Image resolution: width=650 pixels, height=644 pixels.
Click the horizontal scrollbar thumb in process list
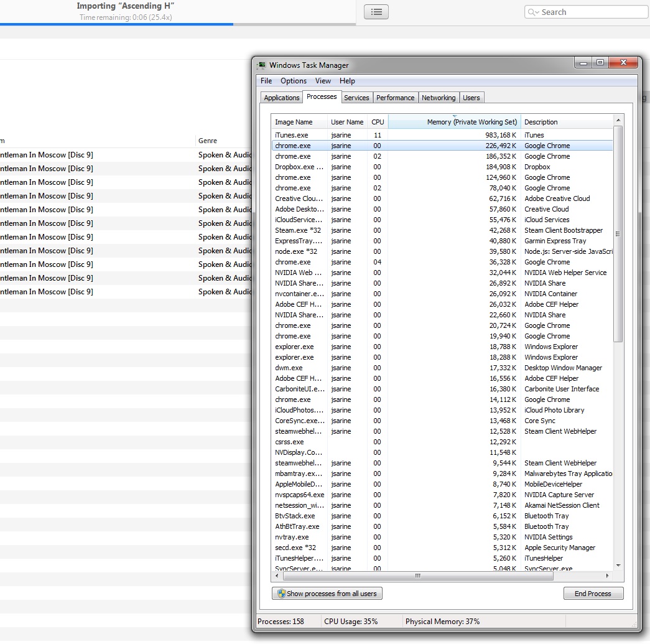[418, 576]
